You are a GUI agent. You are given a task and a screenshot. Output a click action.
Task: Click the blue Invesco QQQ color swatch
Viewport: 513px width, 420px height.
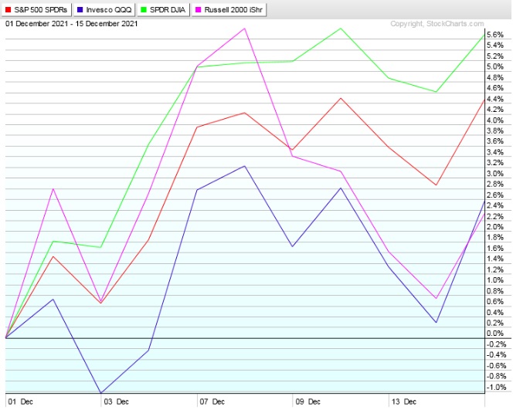pos(80,10)
